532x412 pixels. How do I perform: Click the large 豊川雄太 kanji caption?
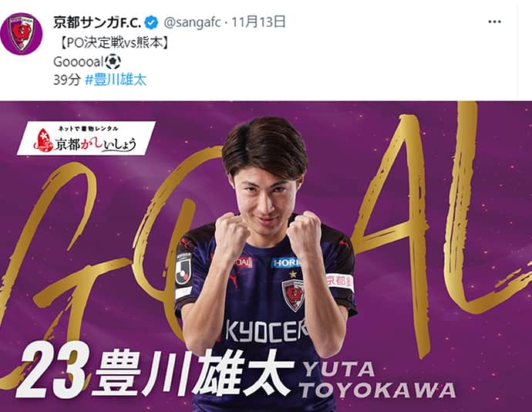(195, 373)
